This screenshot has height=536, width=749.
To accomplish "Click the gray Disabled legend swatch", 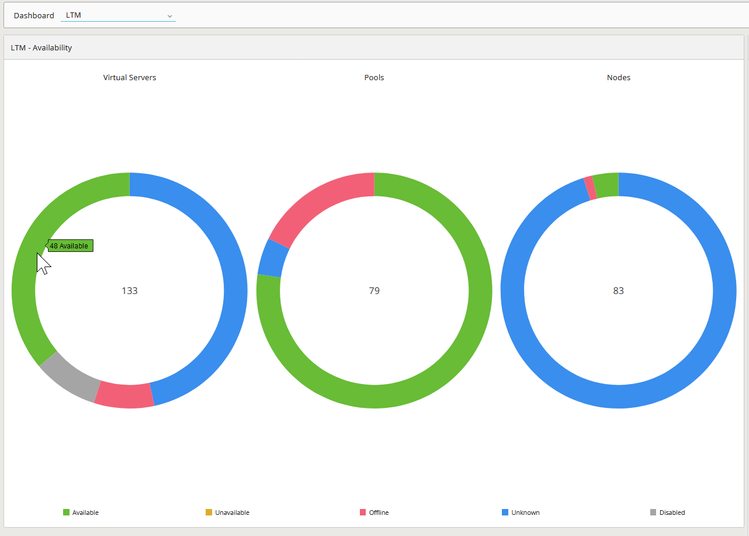I will [653, 512].
